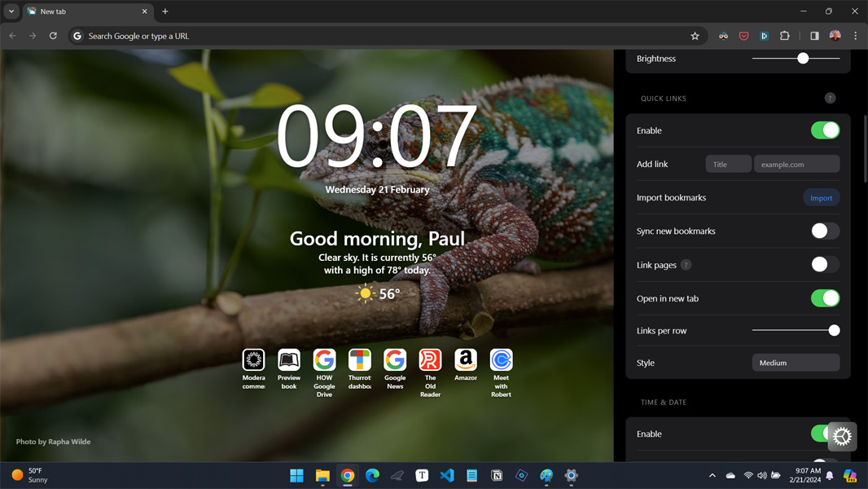This screenshot has width=868, height=489.
Task: Open The Old Reader quick link
Action: [x=430, y=359]
